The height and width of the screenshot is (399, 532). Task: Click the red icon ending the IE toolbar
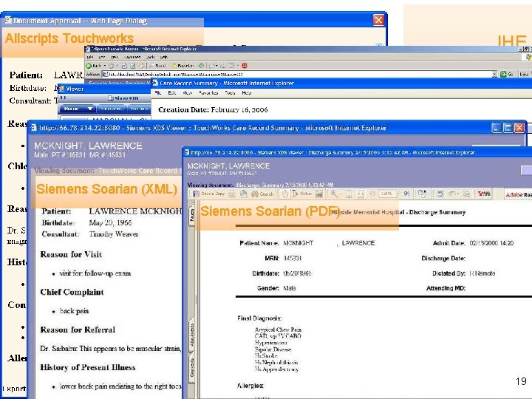click(x=244, y=66)
